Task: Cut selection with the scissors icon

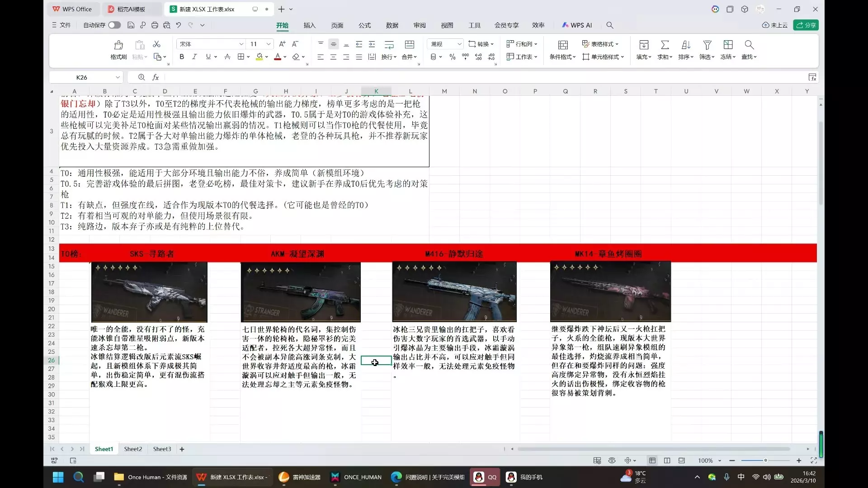Action: pyautogui.click(x=157, y=44)
